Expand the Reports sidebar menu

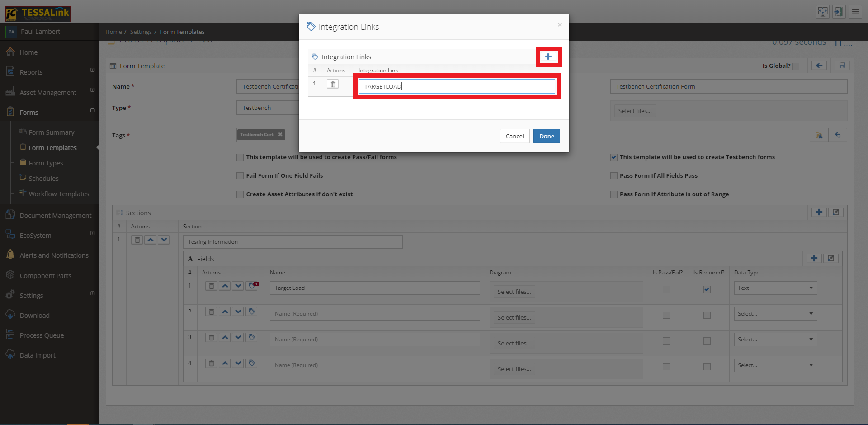click(x=92, y=71)
